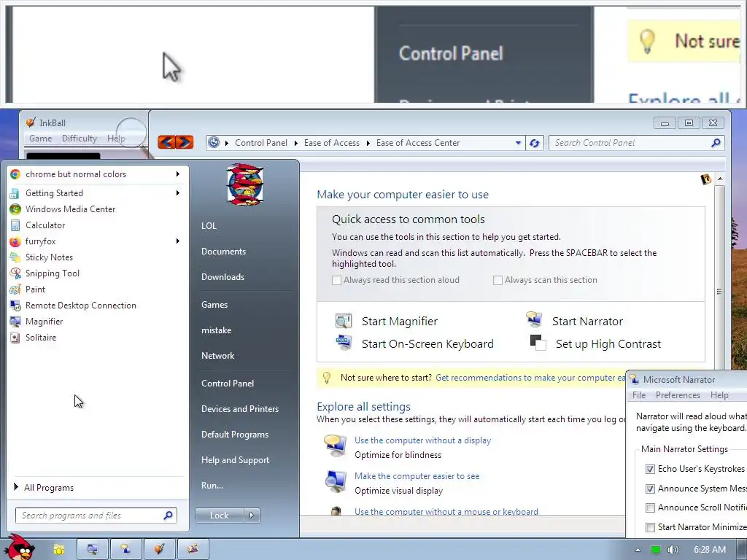Open Narrator Preferences menu
Screen dimensions: 747x560
pos(678,395)
